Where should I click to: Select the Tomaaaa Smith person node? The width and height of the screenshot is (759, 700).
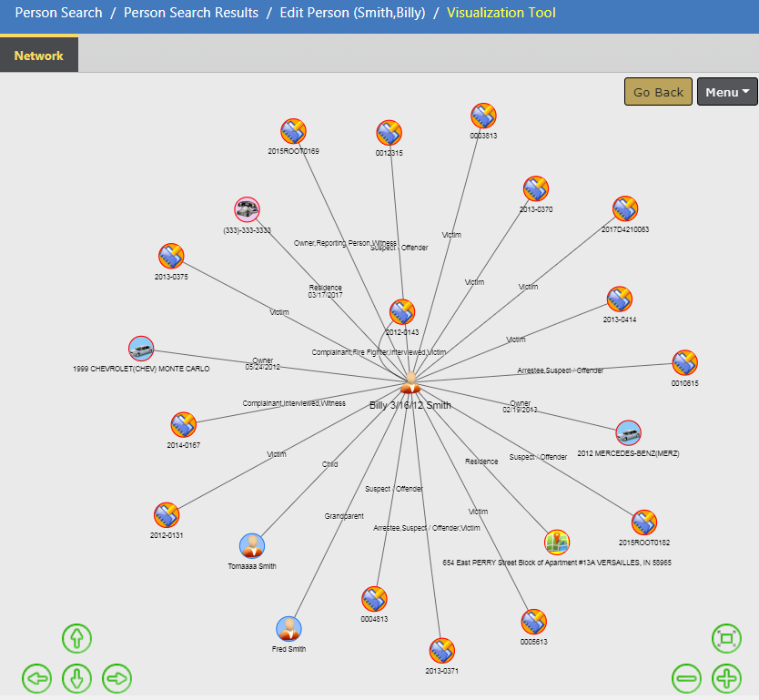[252, 545]
